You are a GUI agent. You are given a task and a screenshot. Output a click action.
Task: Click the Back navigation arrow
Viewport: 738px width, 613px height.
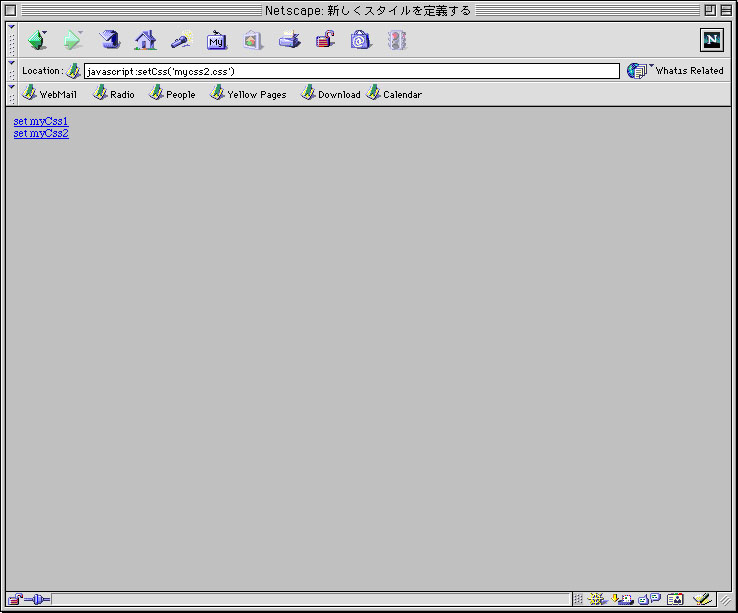click(37, 40)
